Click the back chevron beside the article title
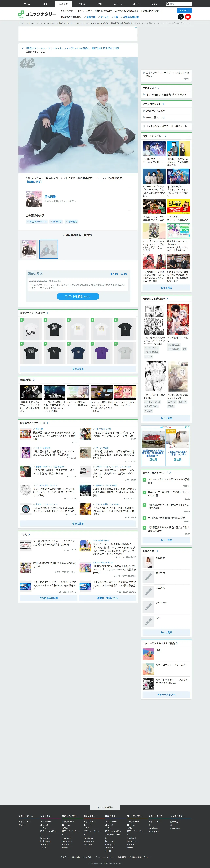 pos(23,48)
